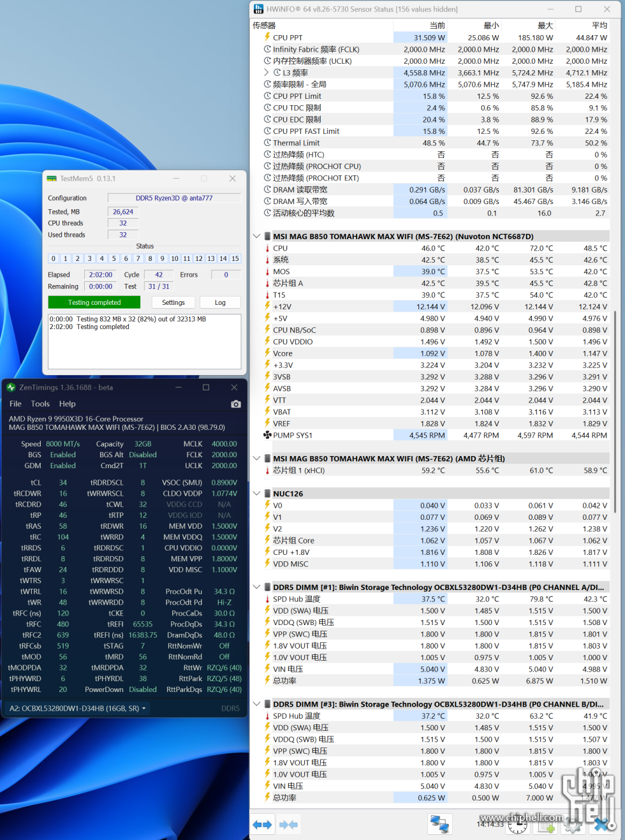Take a ZenTimings screenshot with the camera icon
625x840 pixels.
pos(236,404)
